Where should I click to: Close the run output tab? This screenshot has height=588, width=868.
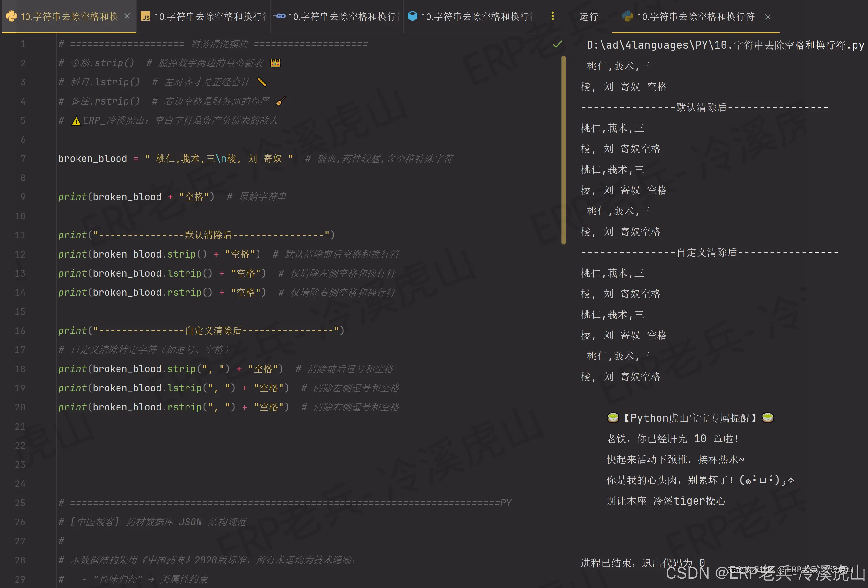click(x=768, y=17)
